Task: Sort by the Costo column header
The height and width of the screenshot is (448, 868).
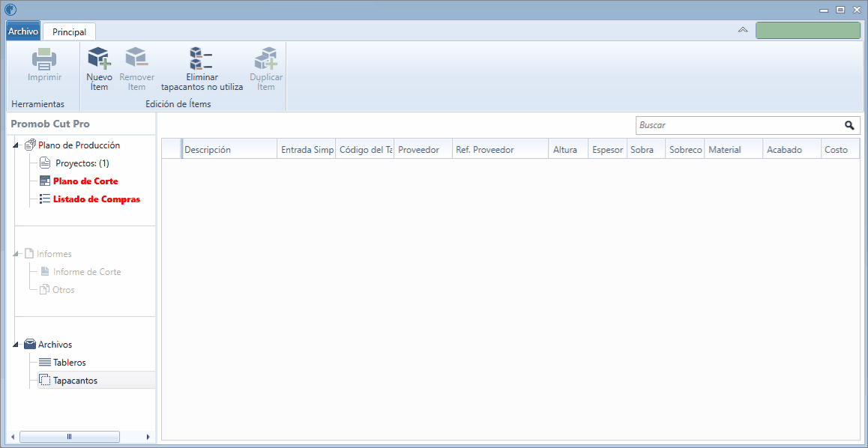Action: [x=840, y=149]
